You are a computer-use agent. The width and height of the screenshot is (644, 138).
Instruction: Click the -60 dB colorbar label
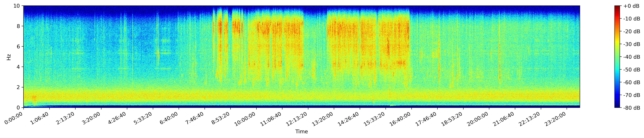click(x=632, y=83)
